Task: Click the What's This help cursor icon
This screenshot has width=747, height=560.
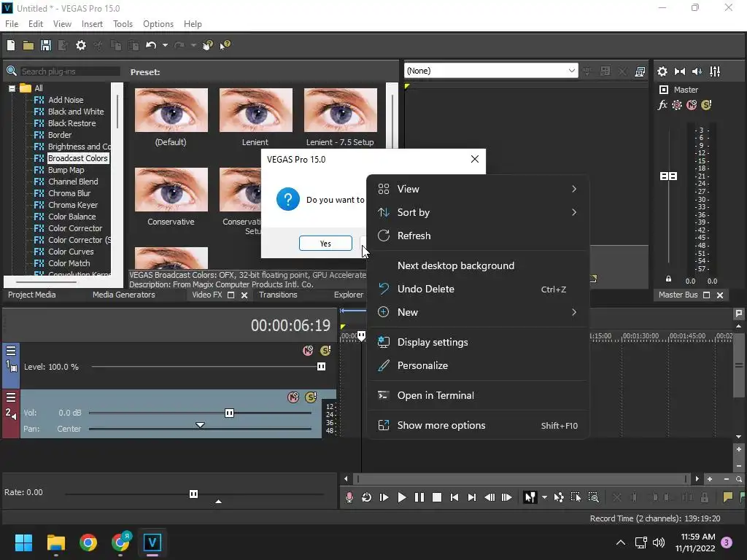Action: click(225, 45)
